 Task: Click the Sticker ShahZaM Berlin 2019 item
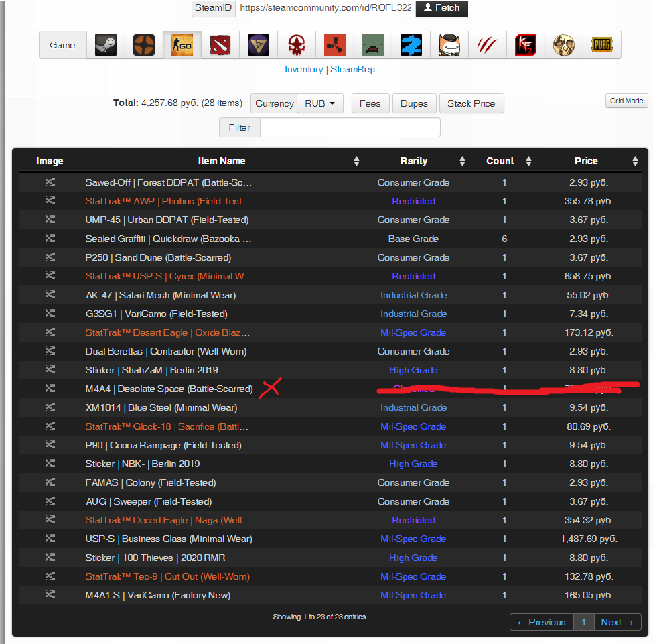[151, 370]
